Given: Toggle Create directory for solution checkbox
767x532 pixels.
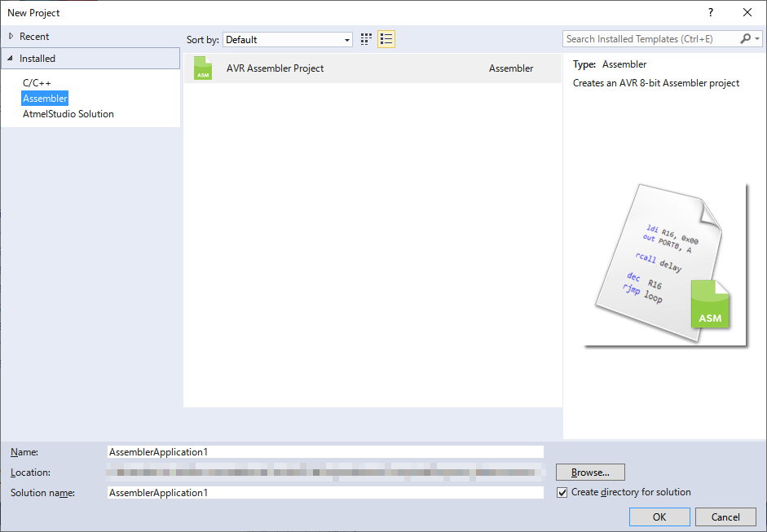Looking at the screenshot, I should click(x=562, y=492).
